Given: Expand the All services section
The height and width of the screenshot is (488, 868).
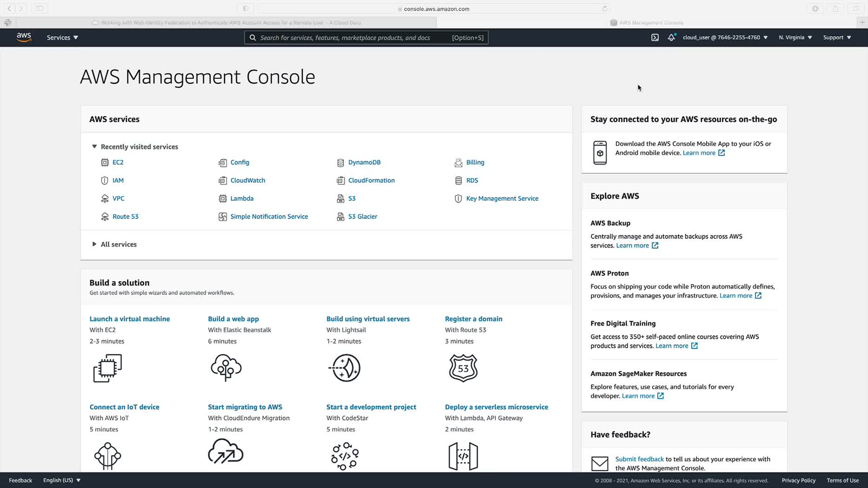Looking at the screenshot, I should (x=94, y=244).
